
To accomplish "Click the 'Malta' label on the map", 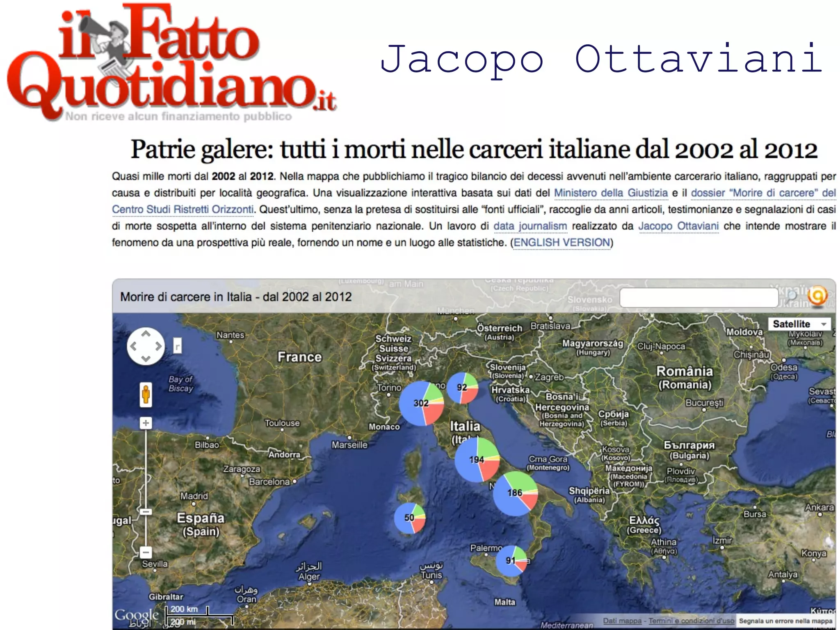I will click(504, 602).
